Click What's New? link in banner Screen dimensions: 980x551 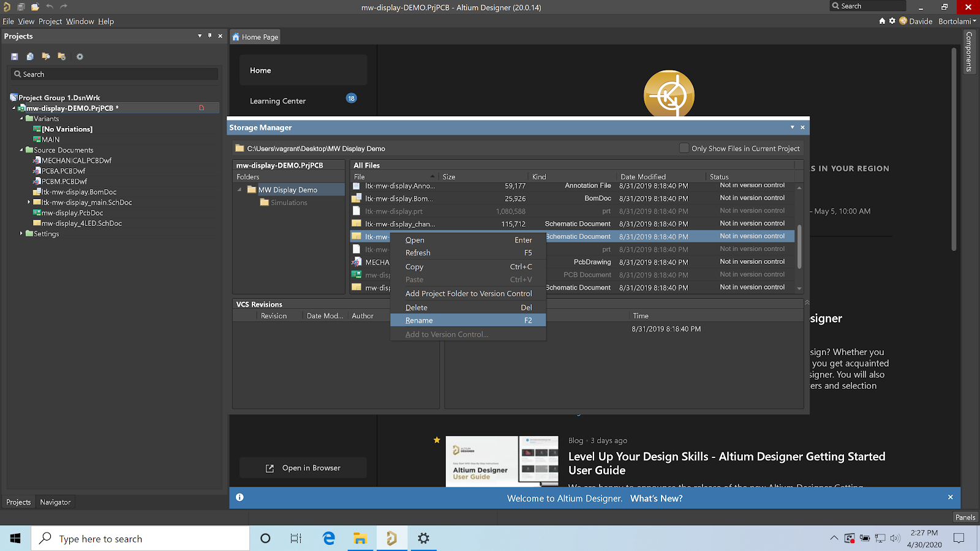click(x=656, y=498)
